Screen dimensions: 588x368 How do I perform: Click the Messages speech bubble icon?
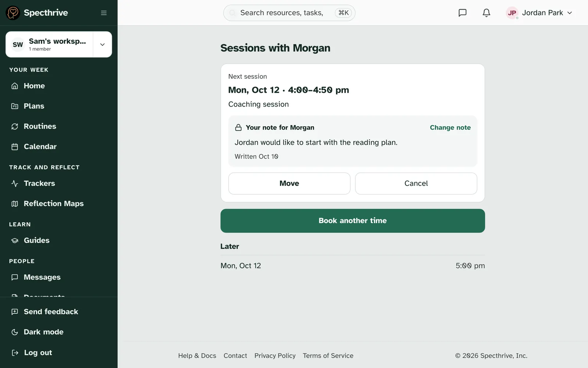[x=15, y=277]
